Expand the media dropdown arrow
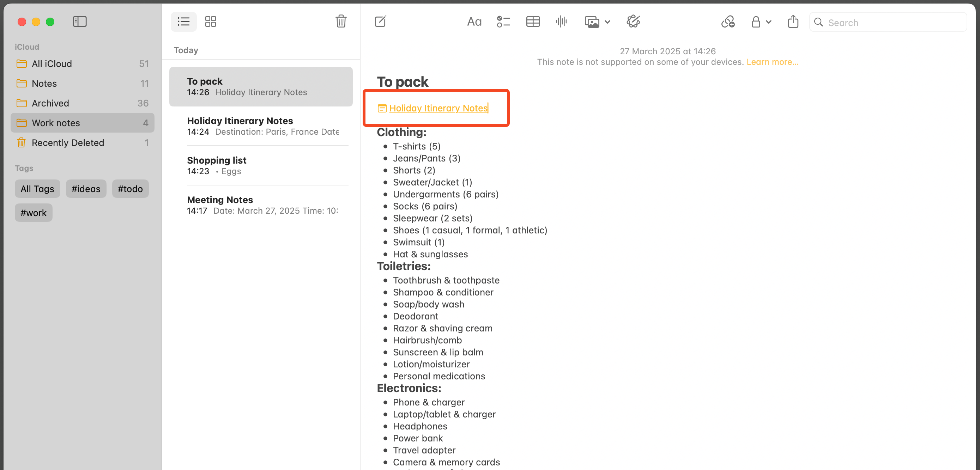This screenshot has width=980, height=470. pos(607,22)
